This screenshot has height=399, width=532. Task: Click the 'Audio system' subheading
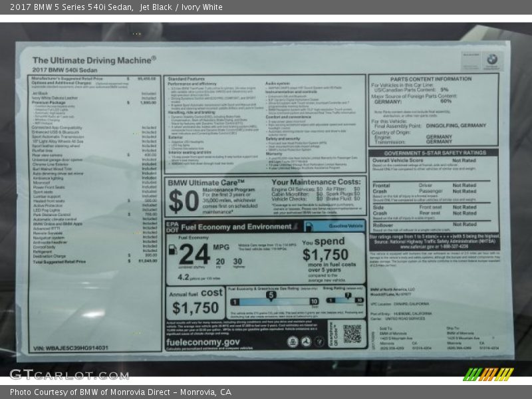[277, 83]
